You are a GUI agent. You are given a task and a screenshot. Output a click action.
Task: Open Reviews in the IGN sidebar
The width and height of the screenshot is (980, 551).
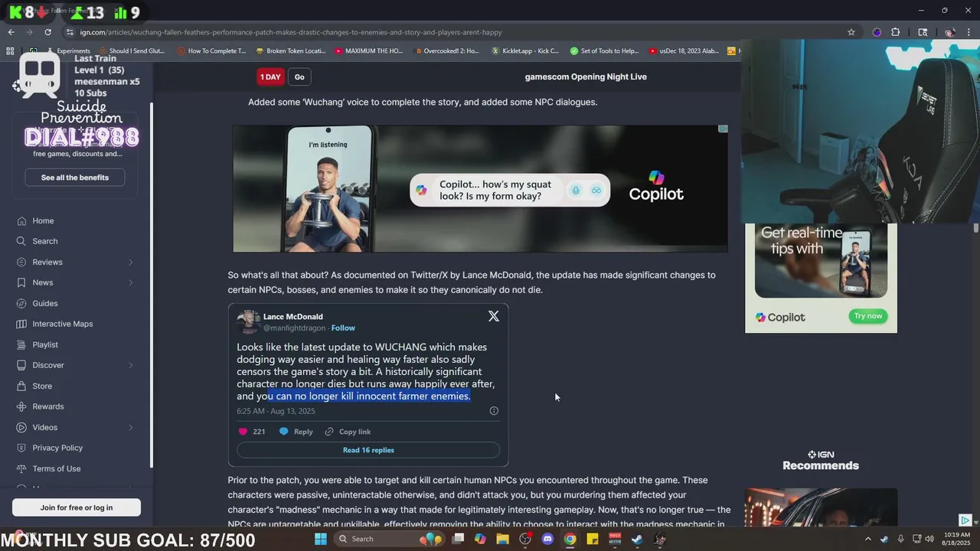[47, 262]
